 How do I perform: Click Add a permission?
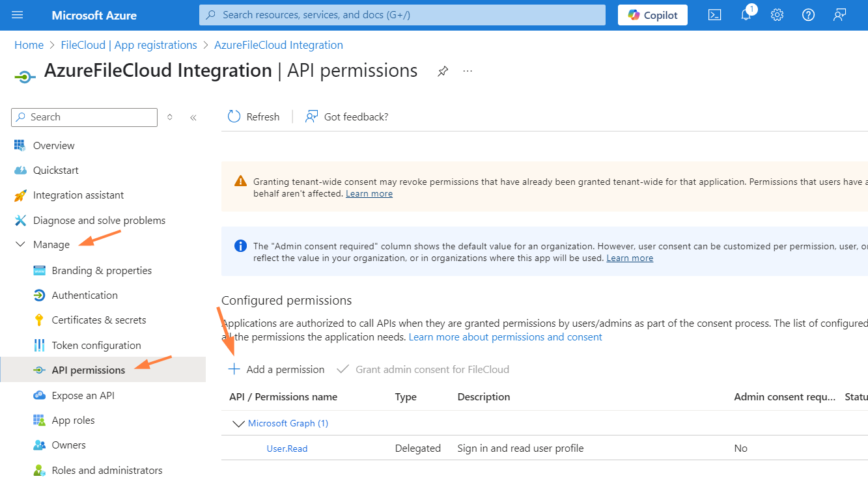(276, 370)
